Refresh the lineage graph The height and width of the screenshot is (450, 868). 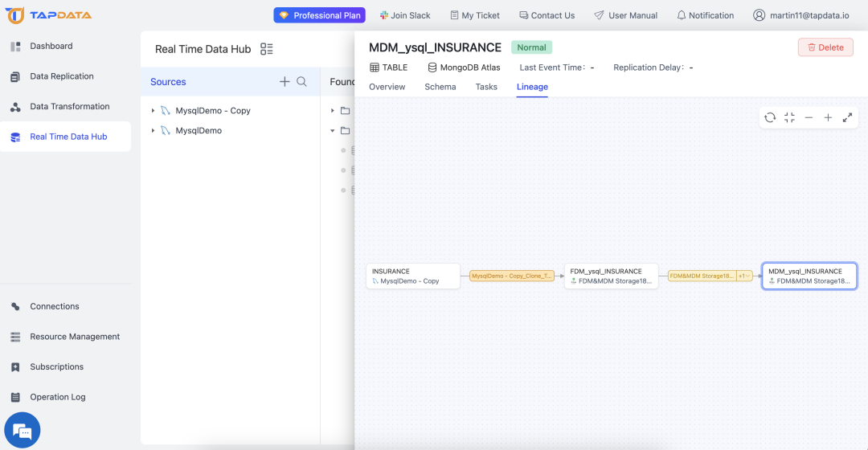[x=769, y=117]
